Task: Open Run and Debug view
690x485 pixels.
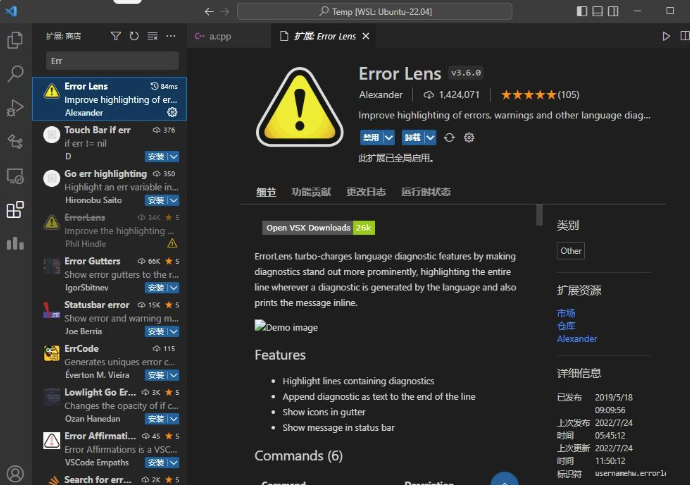Action: [15, 107]
